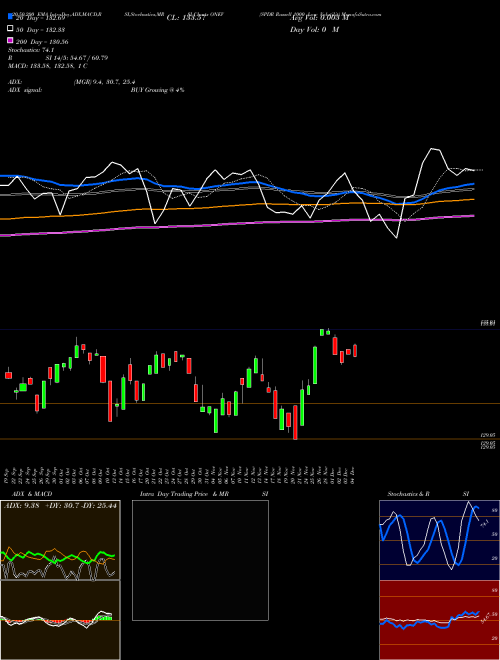Click the 'ADX: 9.38 +DY: 30.7 -DY: 25.44' header
Image resolution: width=500 pixels, height=660 pixels.
60,506
